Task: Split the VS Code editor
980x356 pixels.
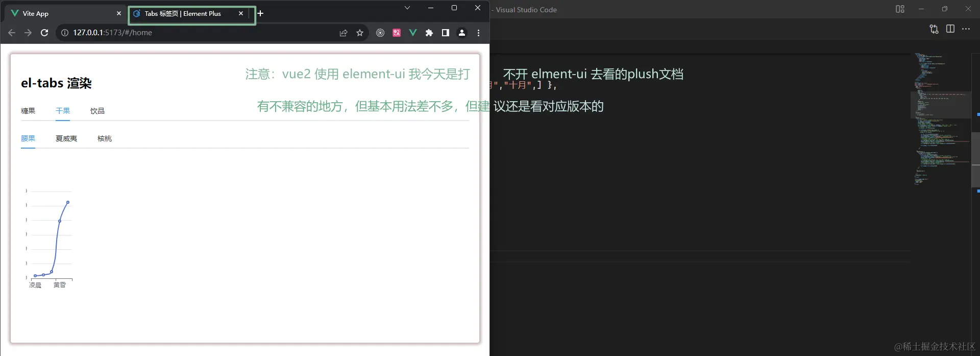Action: pyautogui.click(x=950, y=29)
